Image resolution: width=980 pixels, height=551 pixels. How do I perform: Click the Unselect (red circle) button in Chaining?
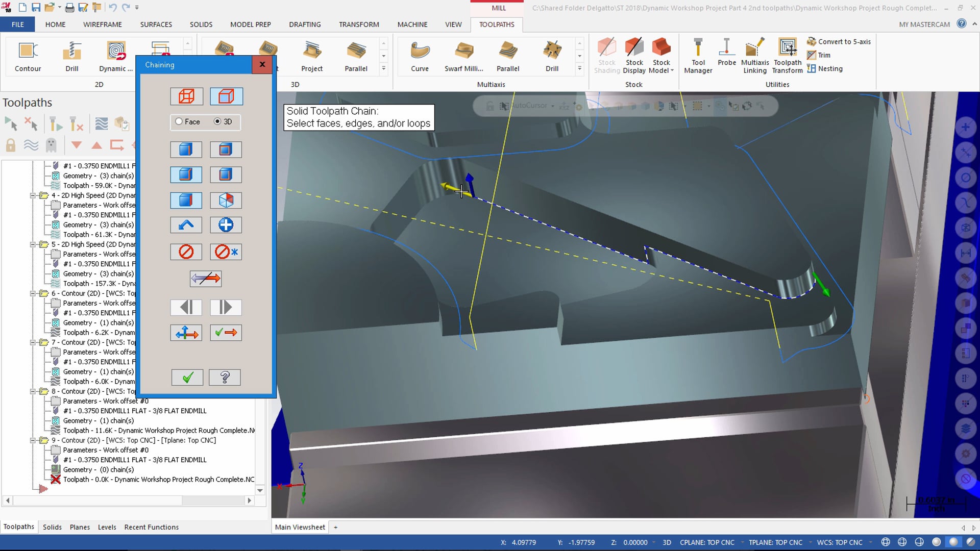click(186, 252)
